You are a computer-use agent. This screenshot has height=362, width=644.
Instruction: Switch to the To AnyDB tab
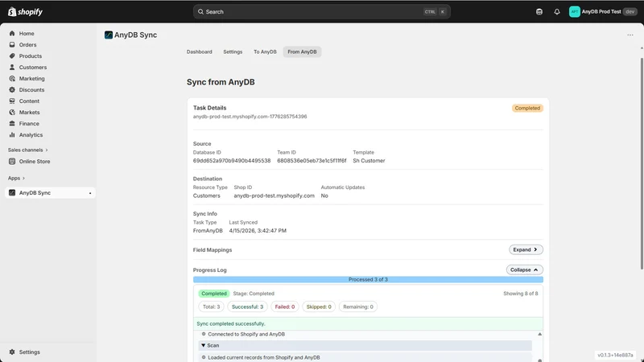point(265,51)
